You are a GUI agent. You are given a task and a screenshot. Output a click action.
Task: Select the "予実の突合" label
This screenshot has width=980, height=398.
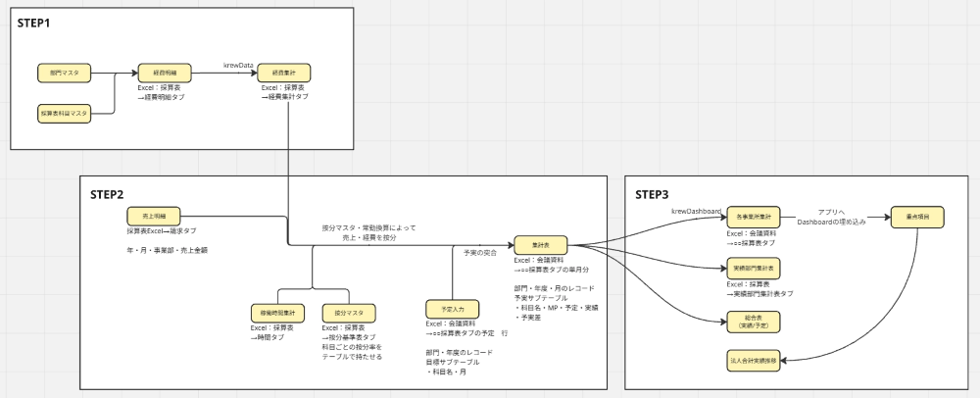tap(480, 253)
